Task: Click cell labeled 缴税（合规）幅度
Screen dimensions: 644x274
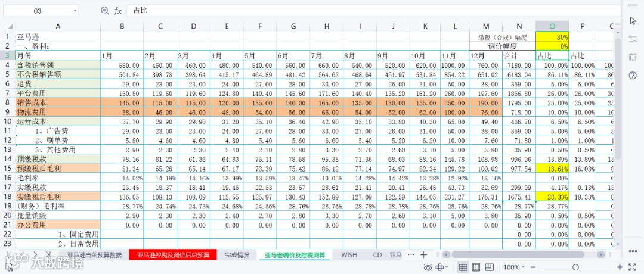Action: pos(502,37)
